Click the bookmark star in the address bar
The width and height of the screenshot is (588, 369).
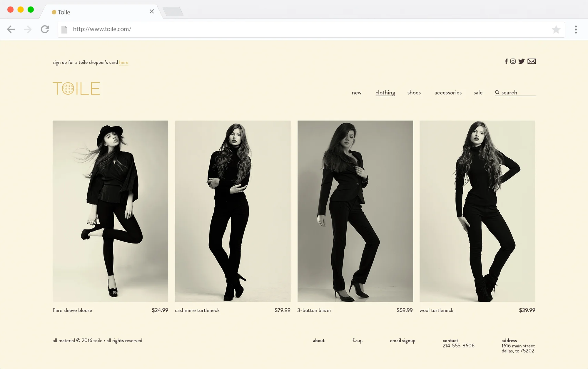[x=556, y=29]
